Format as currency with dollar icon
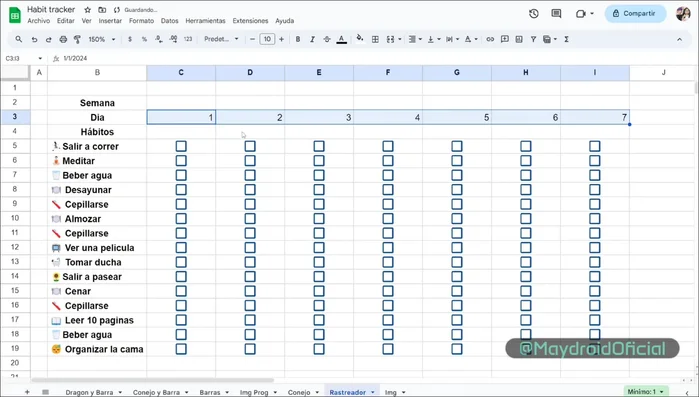 (130, 39)
